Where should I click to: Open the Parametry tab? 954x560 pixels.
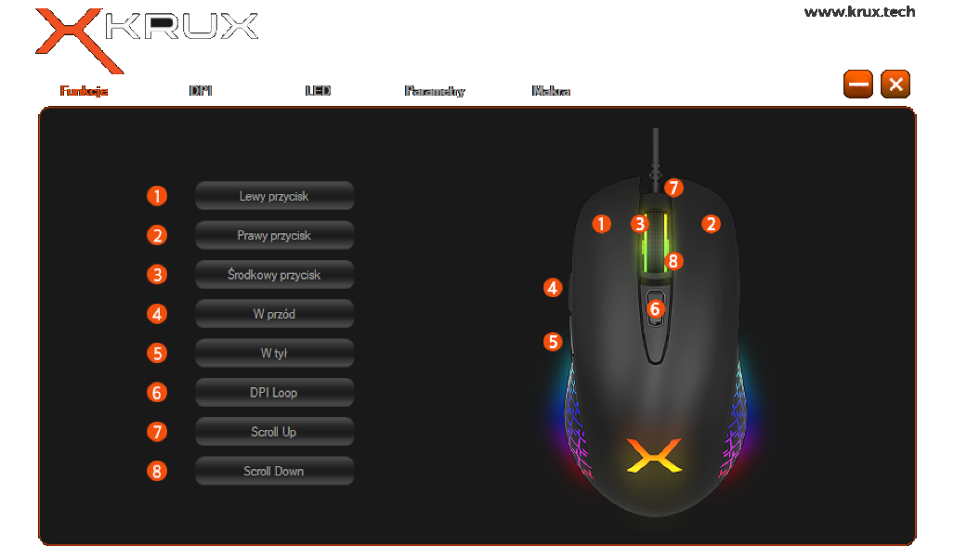point(435,91)
